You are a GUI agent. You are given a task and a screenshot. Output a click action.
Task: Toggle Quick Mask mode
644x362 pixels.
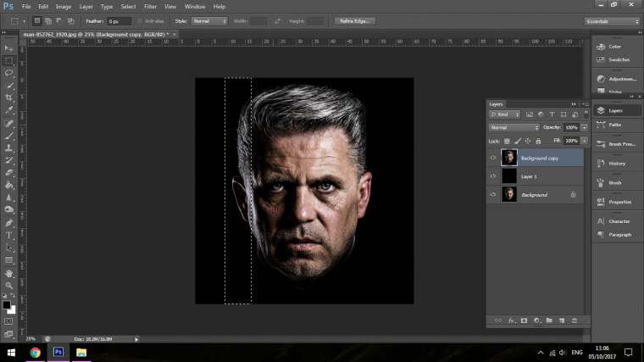click(x=8, y=322)
